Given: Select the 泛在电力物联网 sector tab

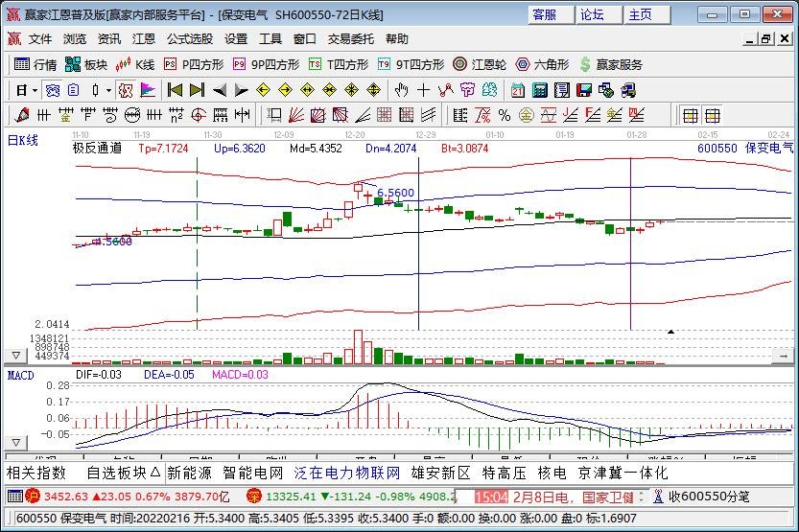Looking at the screenshot, I should tap(347, 473).
